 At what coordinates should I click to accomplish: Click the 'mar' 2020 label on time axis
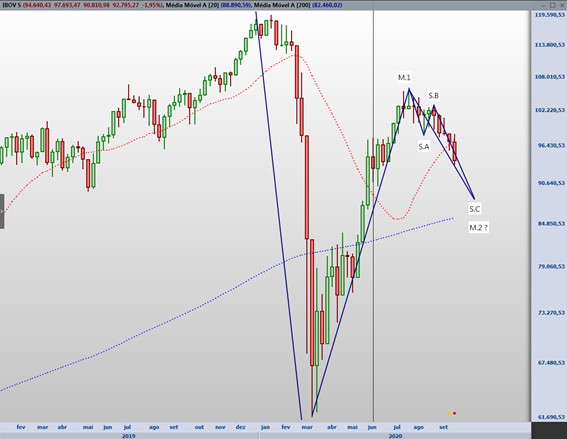(307, 427)
